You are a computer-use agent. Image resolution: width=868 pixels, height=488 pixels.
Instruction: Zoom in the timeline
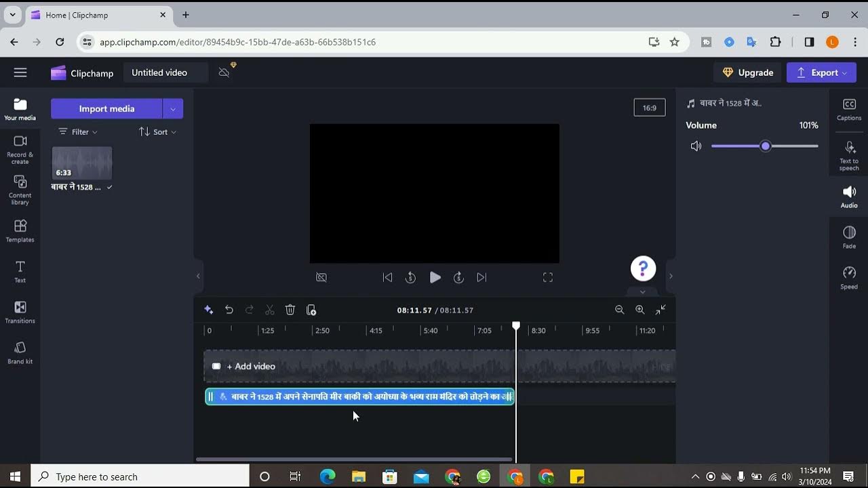(x=639, y=310)
